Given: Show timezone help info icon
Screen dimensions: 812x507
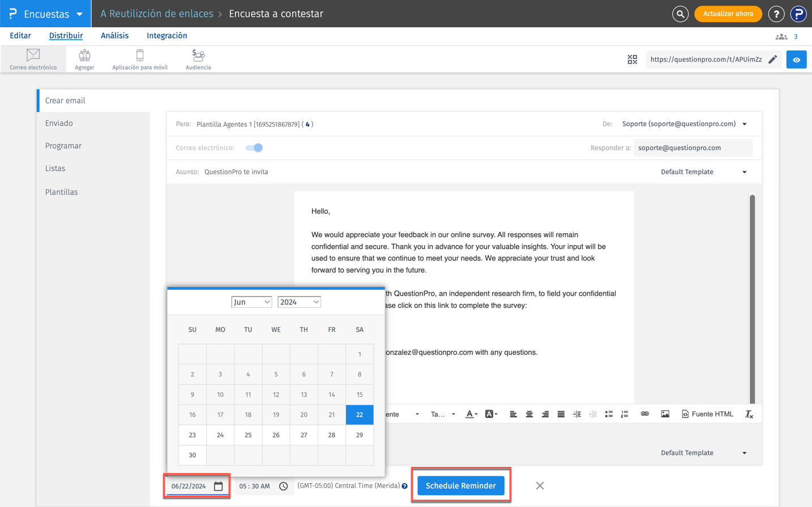Looking at the screenshot, I should (x=405, y=486).
